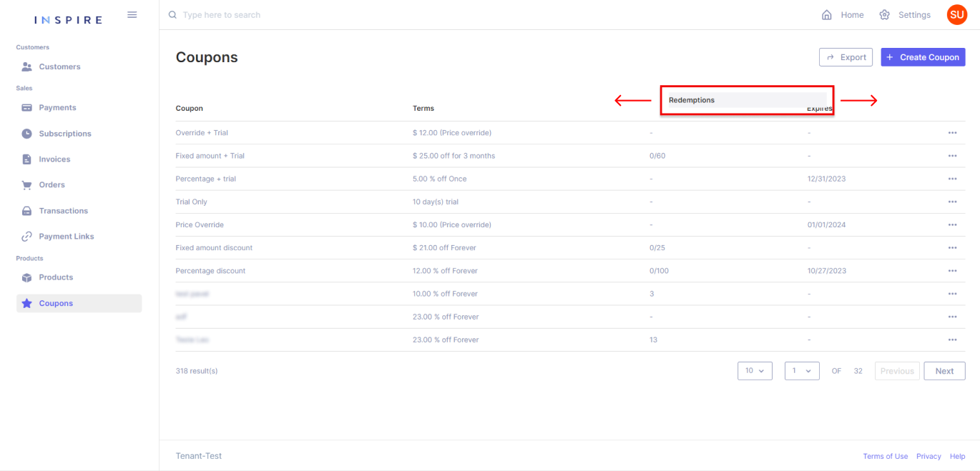Click the Override + Trial coupon name
Screen dimensions: 980x471
[202, 133]
